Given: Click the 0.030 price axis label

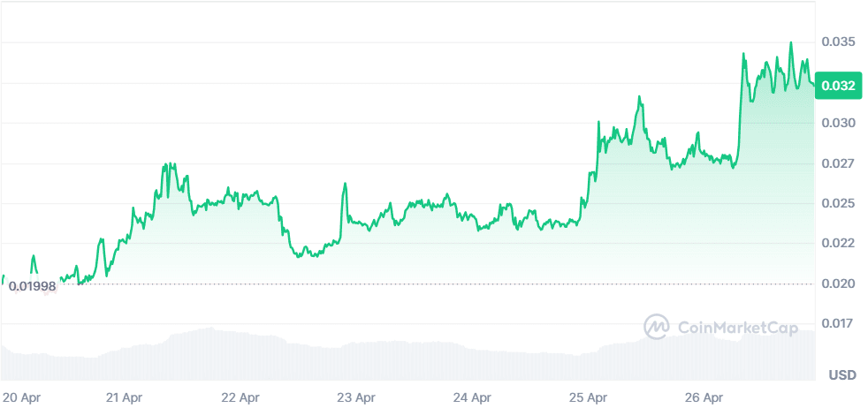Looking at the screenshot, I should [837, 123].
